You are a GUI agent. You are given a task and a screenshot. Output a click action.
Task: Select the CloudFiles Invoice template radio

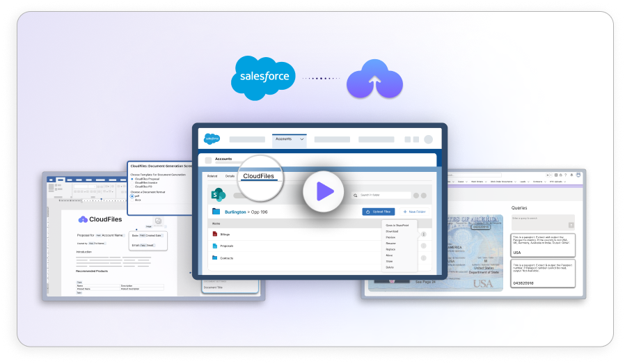click(132, 182)
